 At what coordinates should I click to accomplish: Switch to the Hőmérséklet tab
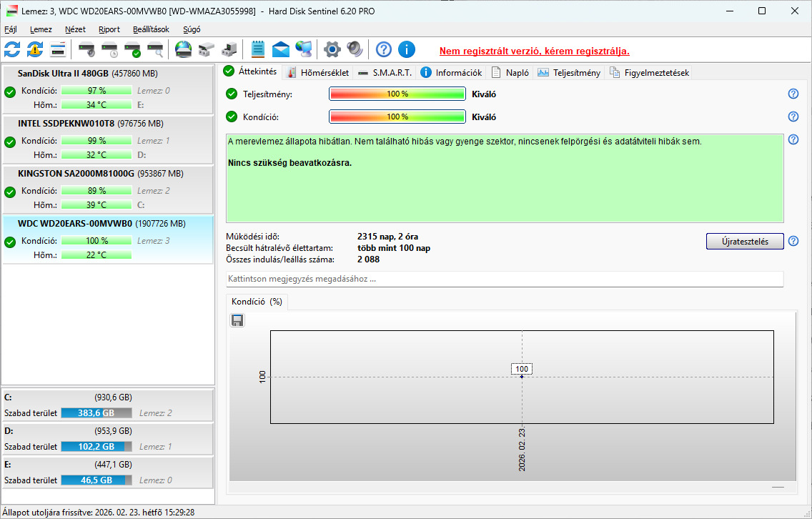(319, 72)
